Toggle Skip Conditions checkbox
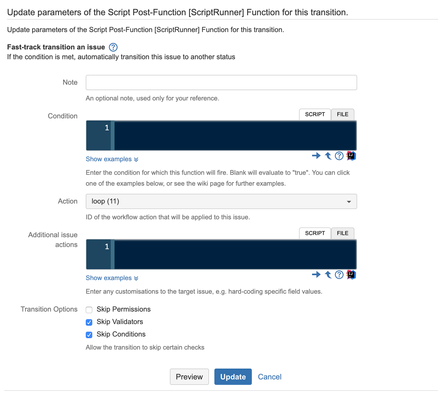438x399 pixels. coord(89,334)
